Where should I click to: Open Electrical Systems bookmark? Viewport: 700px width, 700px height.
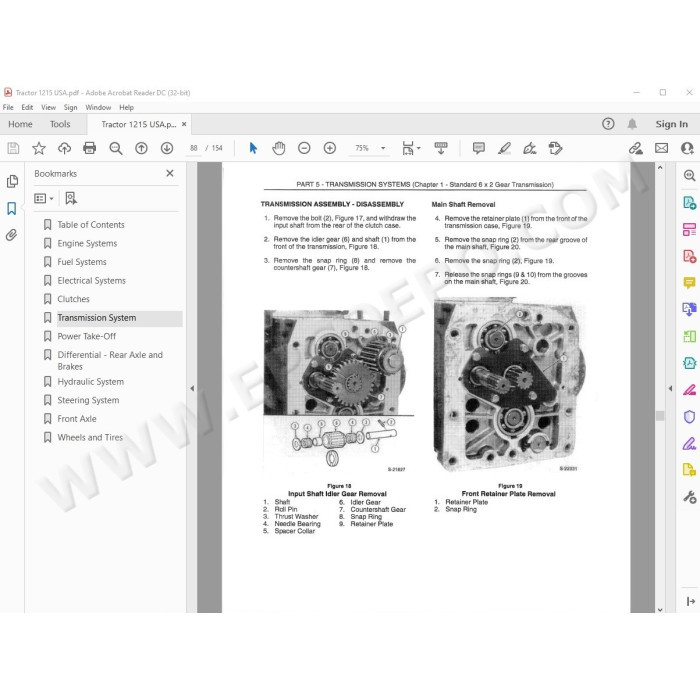(x=92, y=280)
